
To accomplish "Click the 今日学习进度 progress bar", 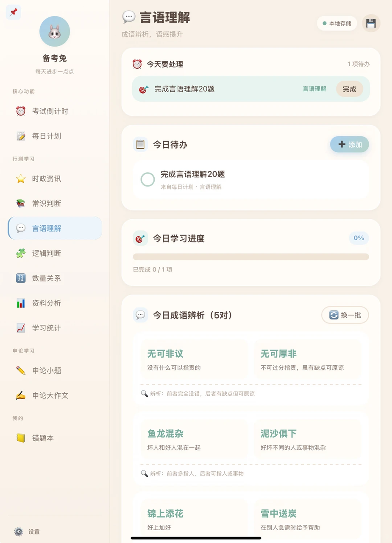I will click(251, 257).
